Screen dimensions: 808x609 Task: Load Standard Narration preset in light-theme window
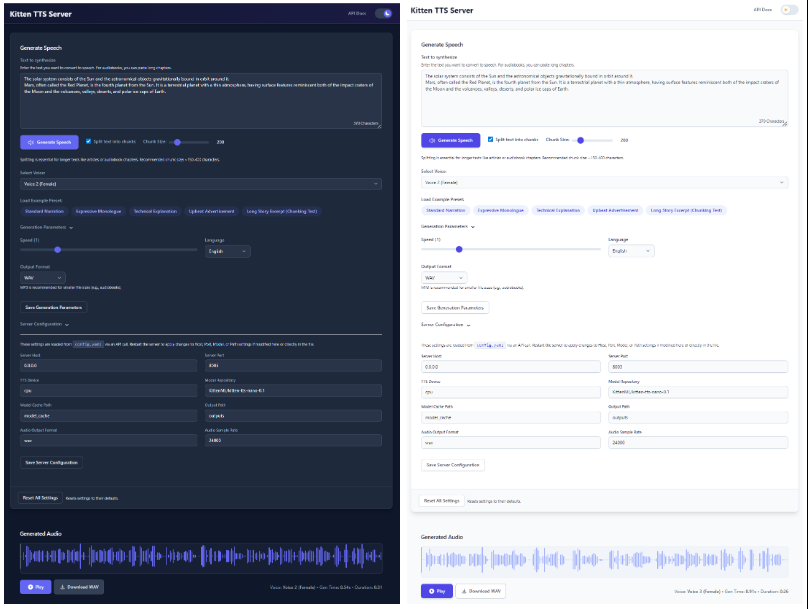coord(446,210)
